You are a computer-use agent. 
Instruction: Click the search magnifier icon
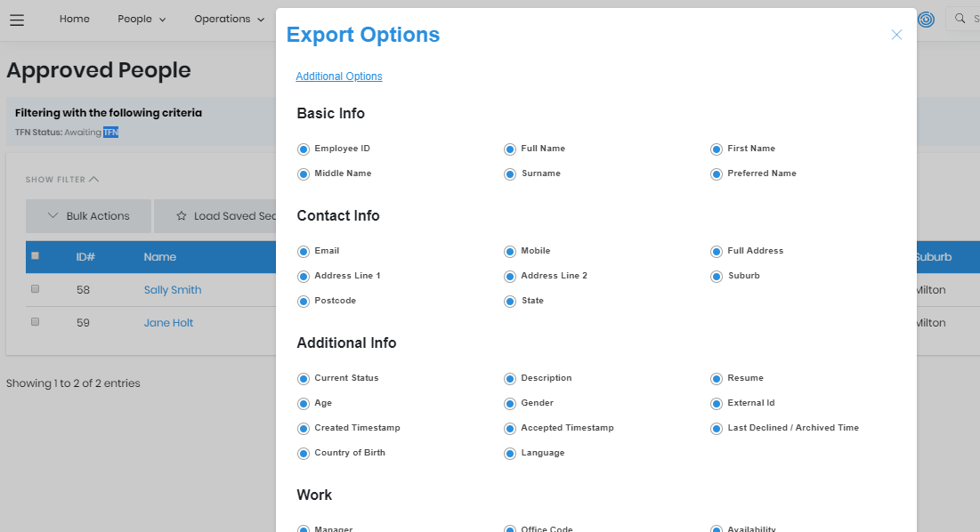pyautogui.click(x=960, y=19)
